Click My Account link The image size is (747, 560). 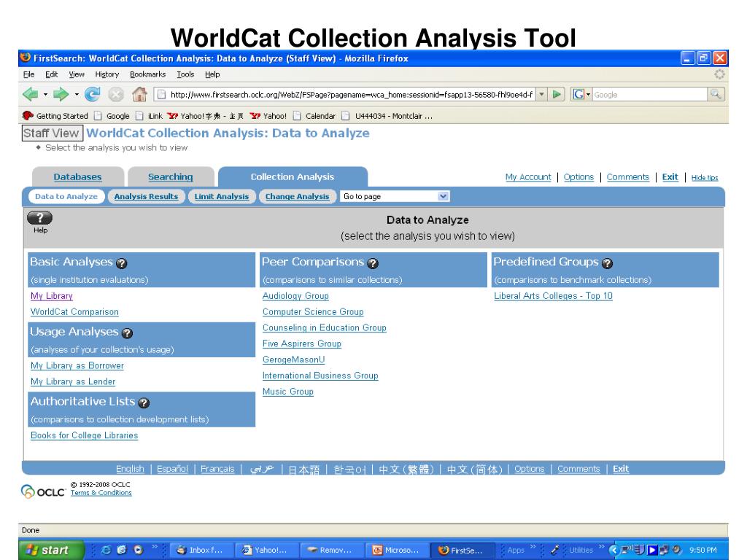528,177
